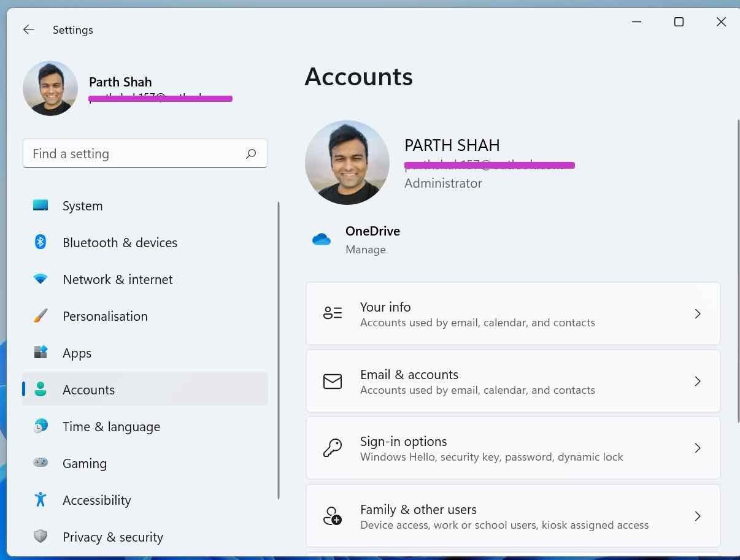The height and width of the screenshot is (560, 740).
Task: Click the Apps icon in sidebar
Action: pos(40,353)
